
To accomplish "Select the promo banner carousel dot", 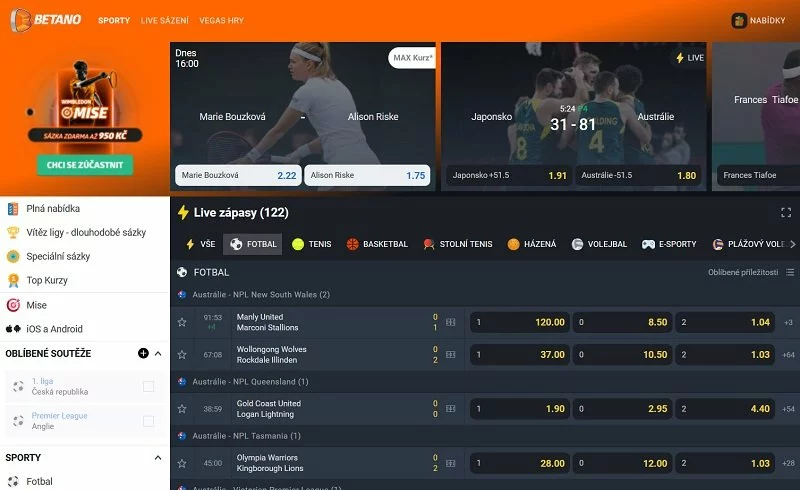I will [30, 112].
